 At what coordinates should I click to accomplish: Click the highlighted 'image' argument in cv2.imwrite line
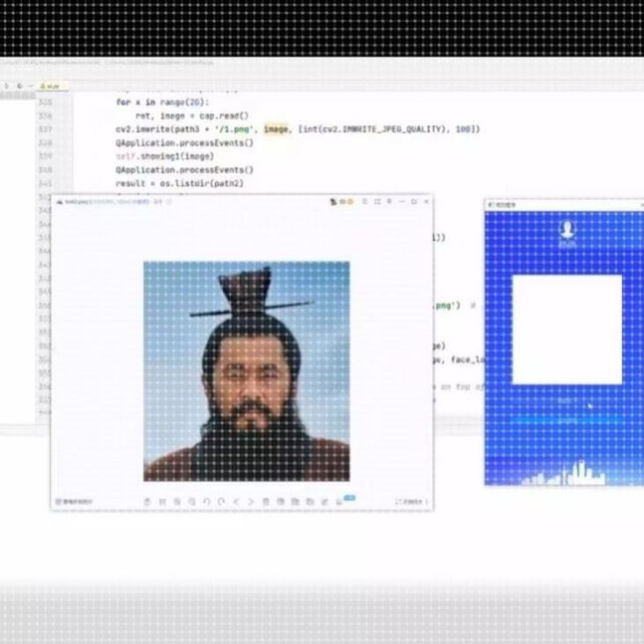pos(276,129)
